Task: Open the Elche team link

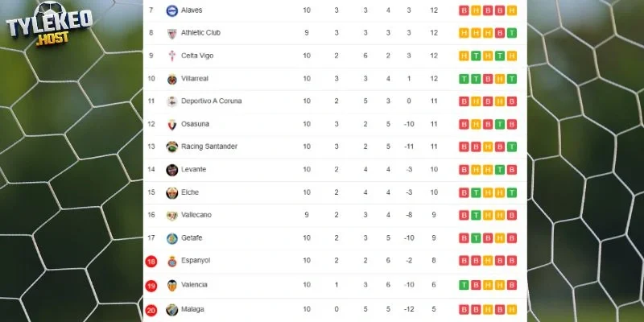Action: click(x=190, y=192)
